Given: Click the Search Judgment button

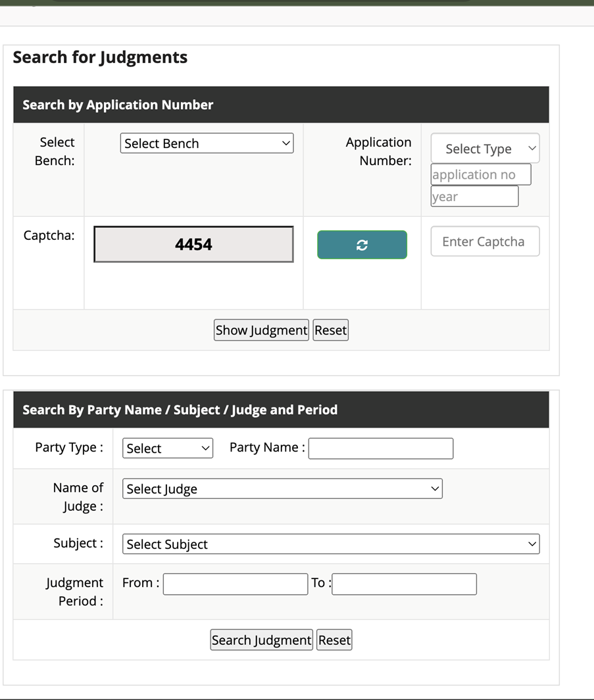Looking at the screenshot, I should click(261, 640).
